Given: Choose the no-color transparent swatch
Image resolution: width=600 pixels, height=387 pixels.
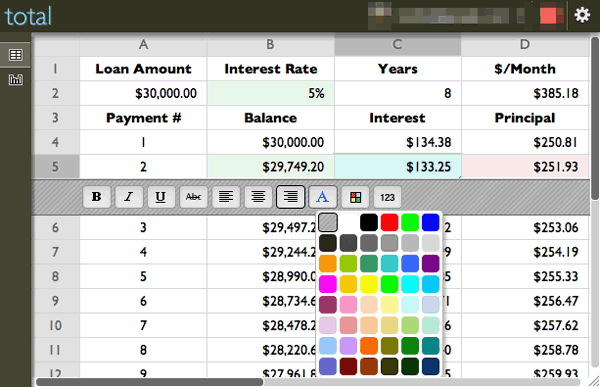Looking at the screenshot, I should point(328,222).
